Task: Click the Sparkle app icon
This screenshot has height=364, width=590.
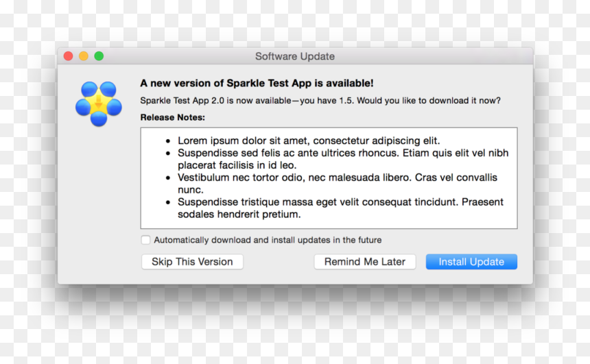Action: coord(99,104)
